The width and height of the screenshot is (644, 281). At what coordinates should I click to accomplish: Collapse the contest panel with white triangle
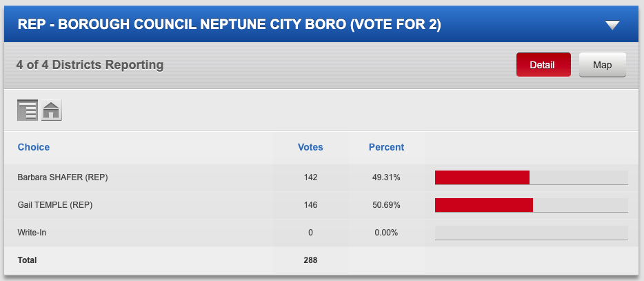coord(612,25)
